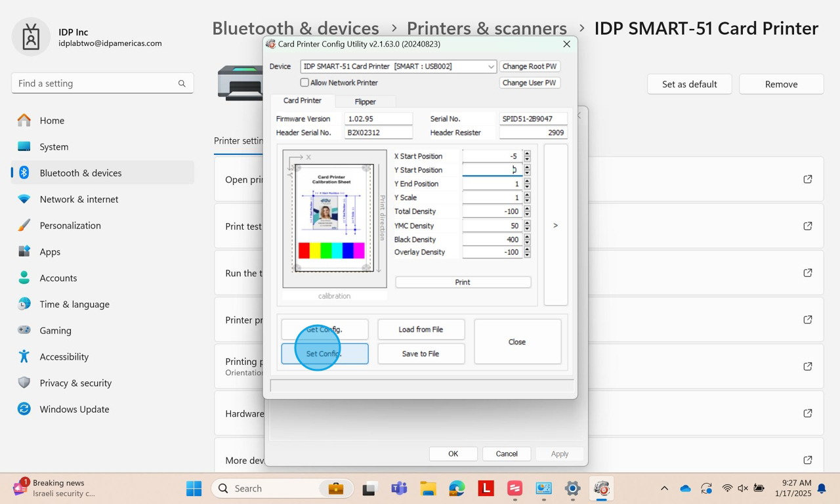Open the Windows Start menu
The width and height of the screenshot is (840, 504).
point(194,488)
